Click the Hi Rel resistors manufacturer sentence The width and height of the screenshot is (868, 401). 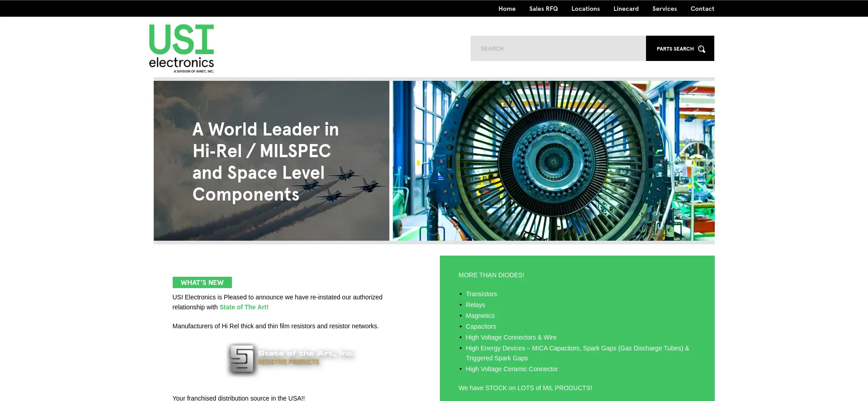(276, 326)
